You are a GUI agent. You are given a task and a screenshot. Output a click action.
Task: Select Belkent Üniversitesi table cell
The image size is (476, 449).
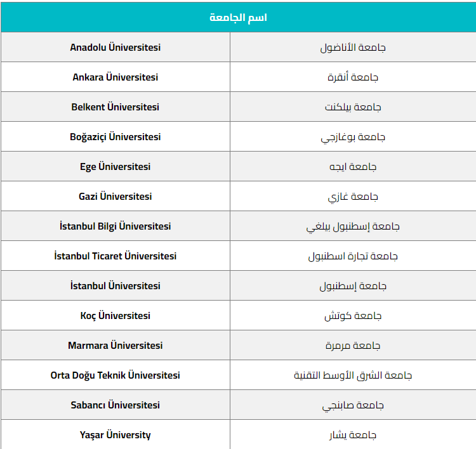click(x=116, y=107)
